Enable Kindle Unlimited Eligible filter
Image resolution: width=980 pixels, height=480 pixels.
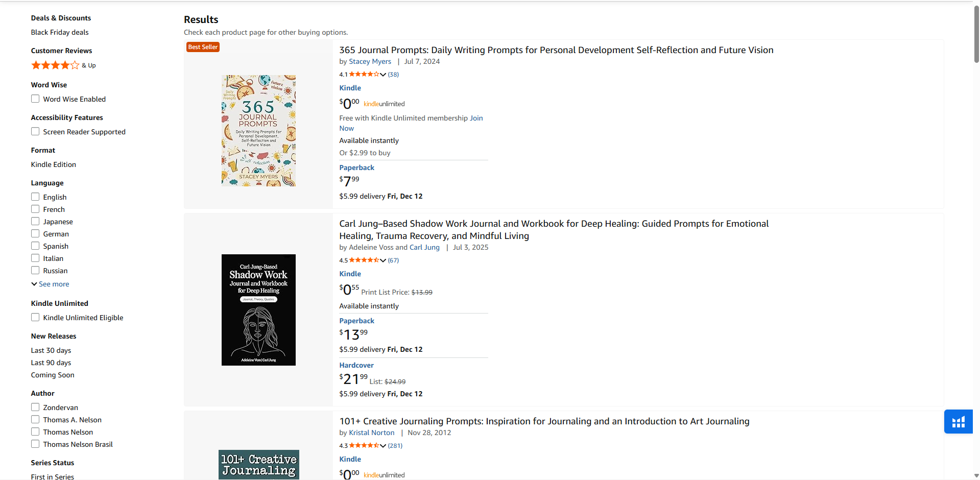click(x=35, y=317)
